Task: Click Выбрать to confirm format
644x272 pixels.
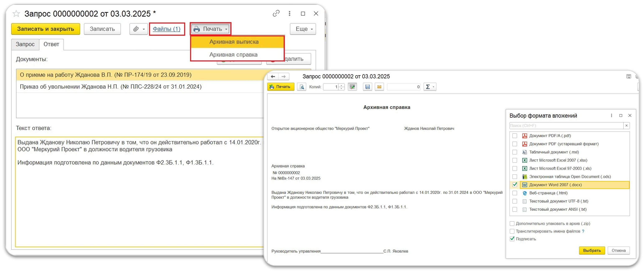Action: [x=592, y=250]
